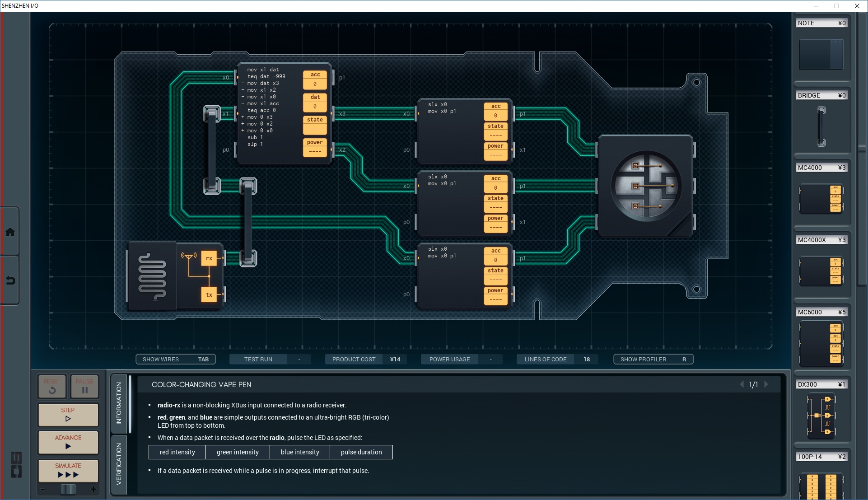
Task: Select the MC4000 microcontroller part
Action: click(x=821, y=198)
